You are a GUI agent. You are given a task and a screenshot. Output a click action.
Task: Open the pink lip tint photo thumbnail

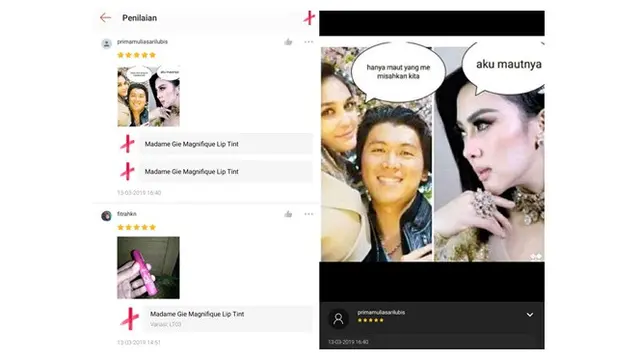pos(149,268)
